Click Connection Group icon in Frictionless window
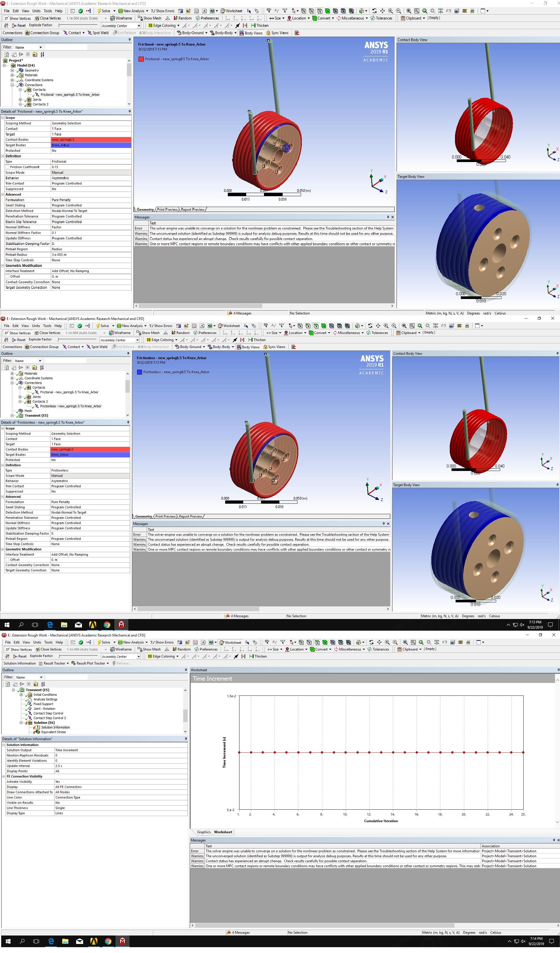This screenshot has height=953, width=560. [27, 347]
